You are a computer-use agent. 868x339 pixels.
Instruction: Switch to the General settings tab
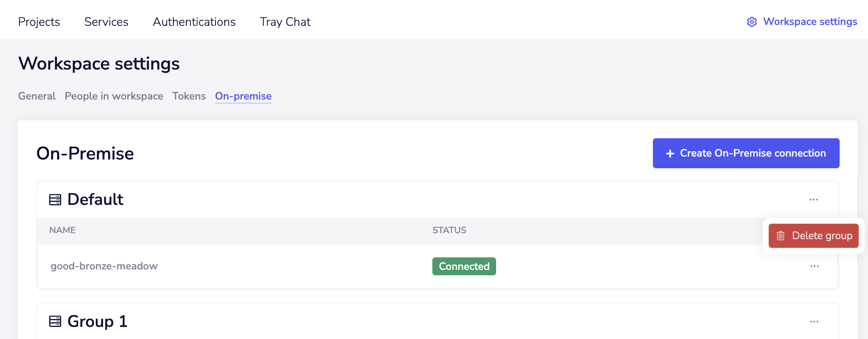pyautogui.click(x=37, y=96)
